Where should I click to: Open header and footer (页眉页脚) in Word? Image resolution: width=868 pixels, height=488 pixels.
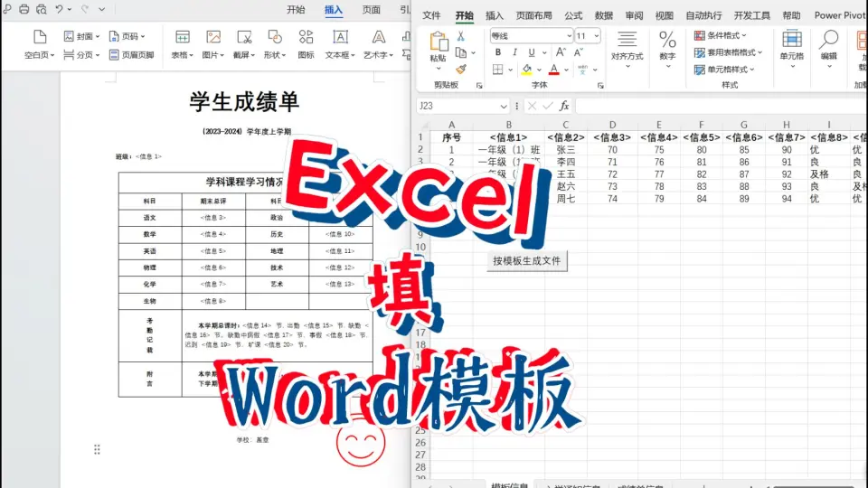coord(132,55)
